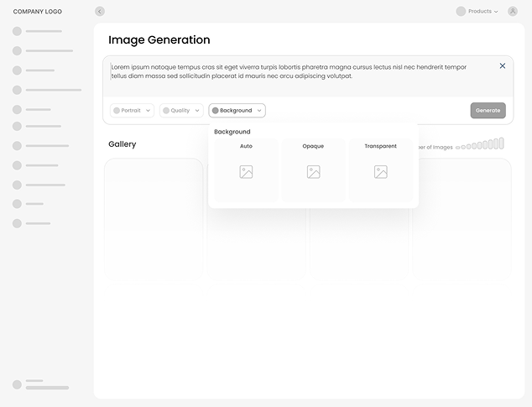Viewport: 532px width, 407px height.
Task: Click inside the prompt text area
Action: click(x=294, y=71)
